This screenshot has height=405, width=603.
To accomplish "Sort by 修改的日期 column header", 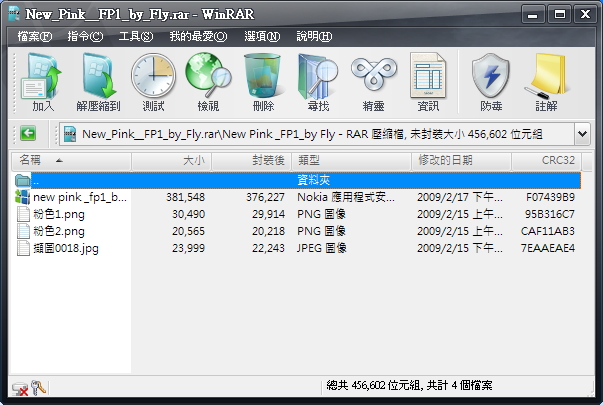I will point(461,160).
